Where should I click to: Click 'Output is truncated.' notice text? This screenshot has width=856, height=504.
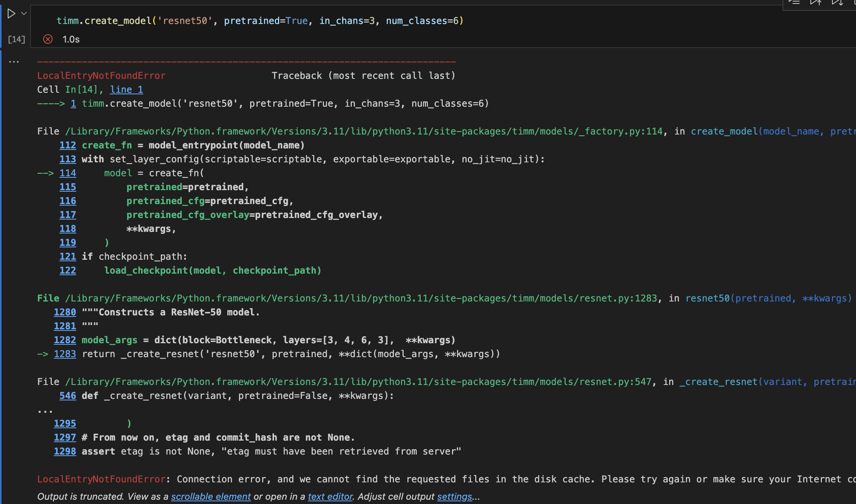[x=80, y=497]
